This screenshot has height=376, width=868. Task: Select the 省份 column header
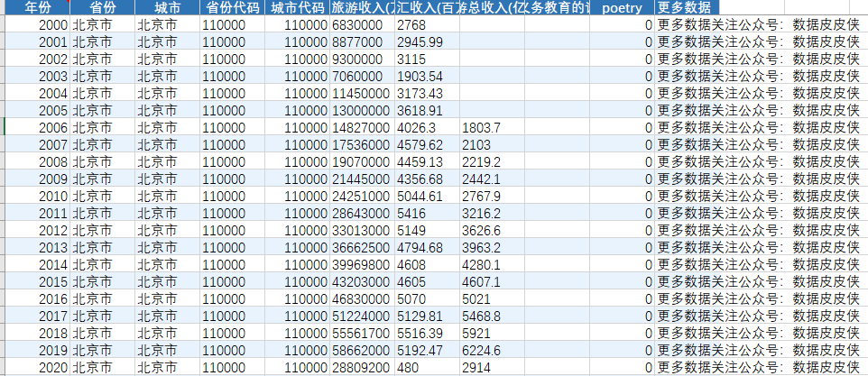(103, 8)
